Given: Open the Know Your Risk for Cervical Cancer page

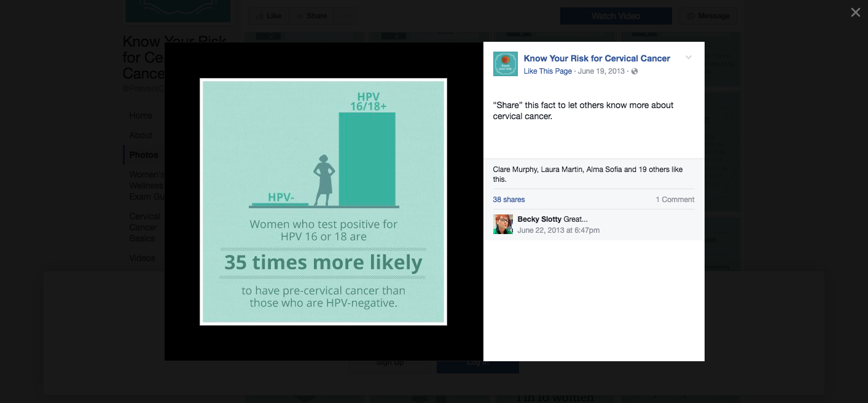Looking at the screenshot, I should pyautogui.click(x=596, y=58).
